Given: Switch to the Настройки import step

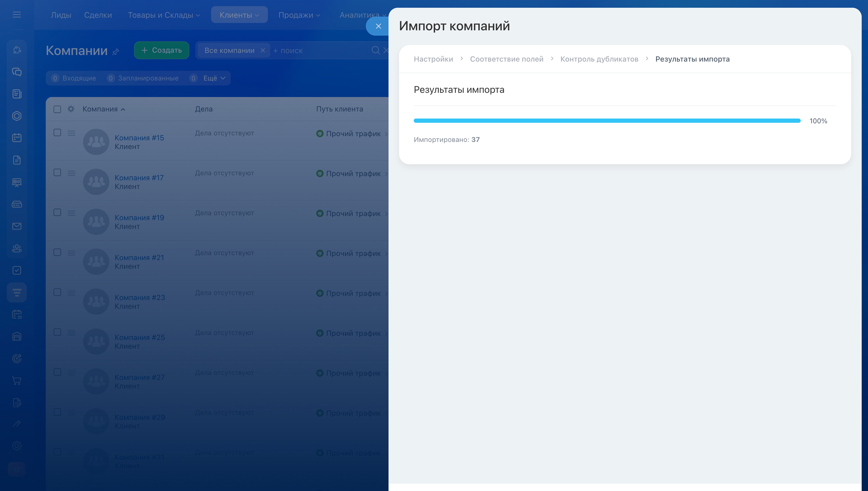Looking at the screenshot, I should point(433,59).
